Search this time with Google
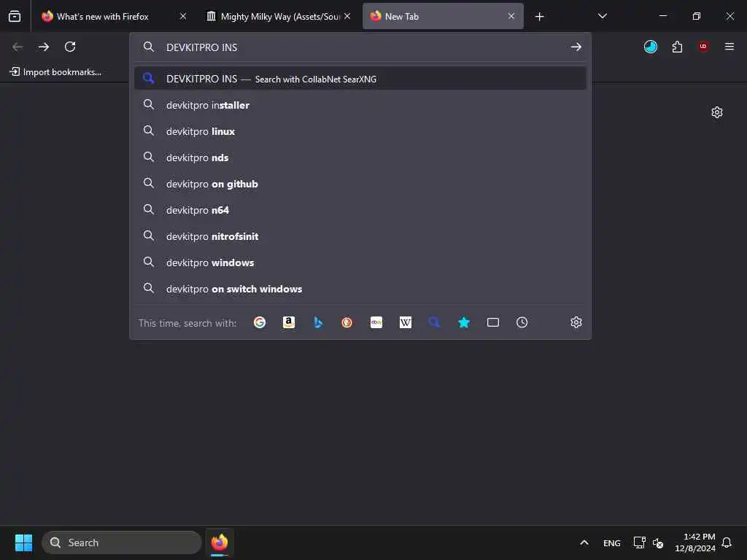 click(260, 322)
